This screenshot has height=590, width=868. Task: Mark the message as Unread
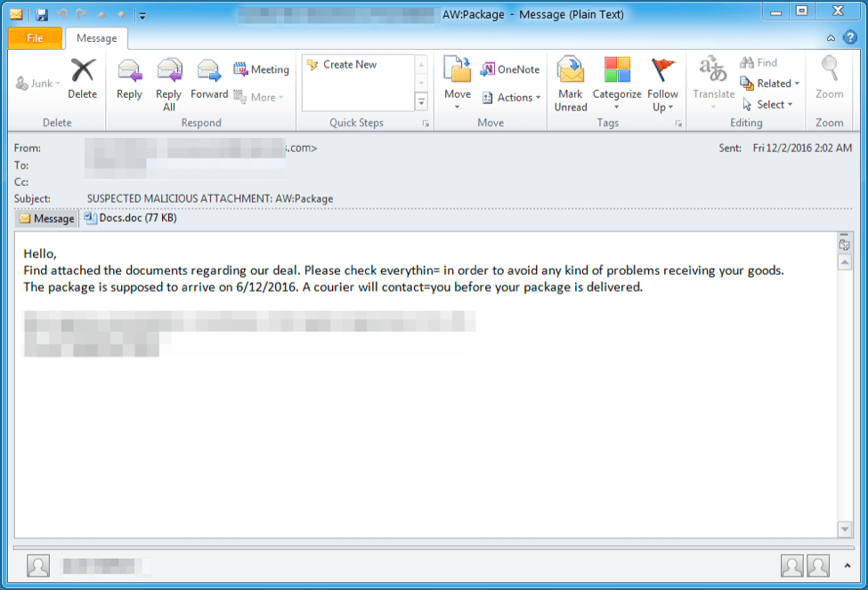571,85
